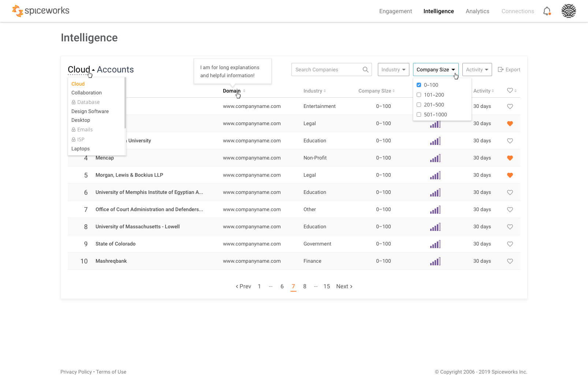Click signal bars in State of Colorado row
This screenshot has width=588, height=382.
[x=435, y=244]
